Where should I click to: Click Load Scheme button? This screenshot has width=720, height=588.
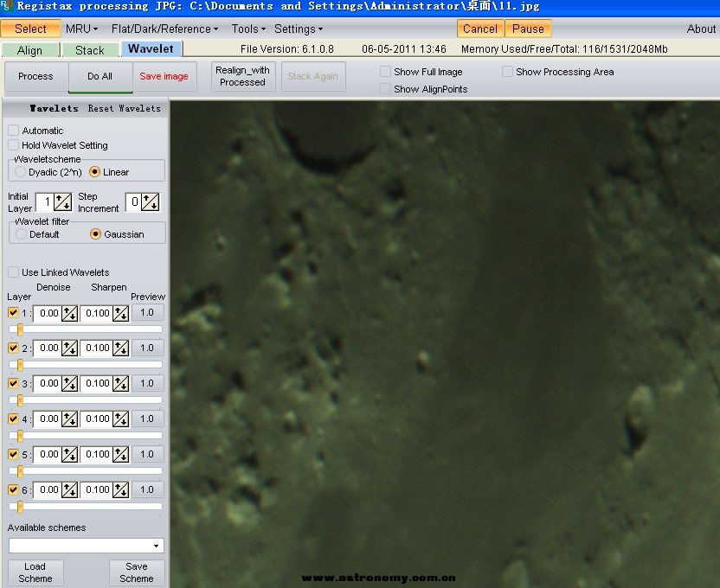coord(35,572)
